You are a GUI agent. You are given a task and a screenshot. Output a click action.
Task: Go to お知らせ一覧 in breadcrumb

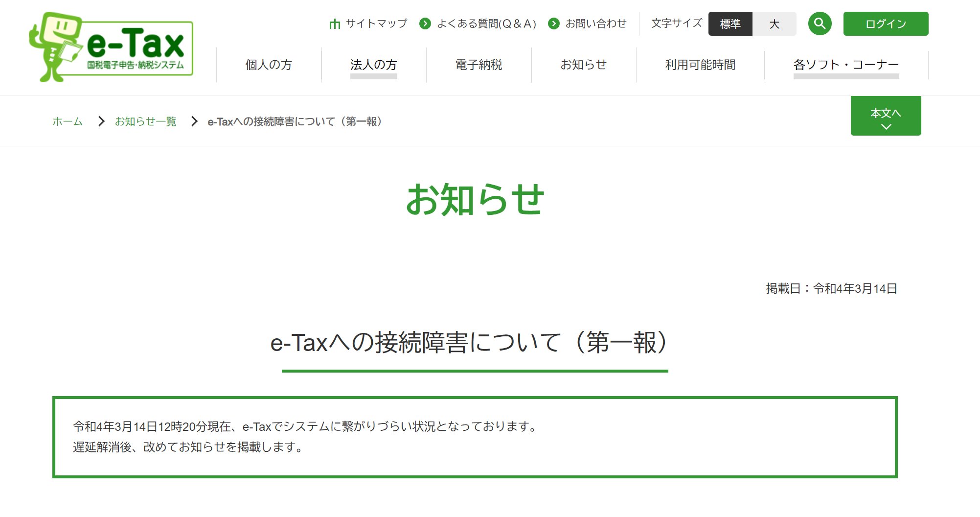[x=145, y=121]
